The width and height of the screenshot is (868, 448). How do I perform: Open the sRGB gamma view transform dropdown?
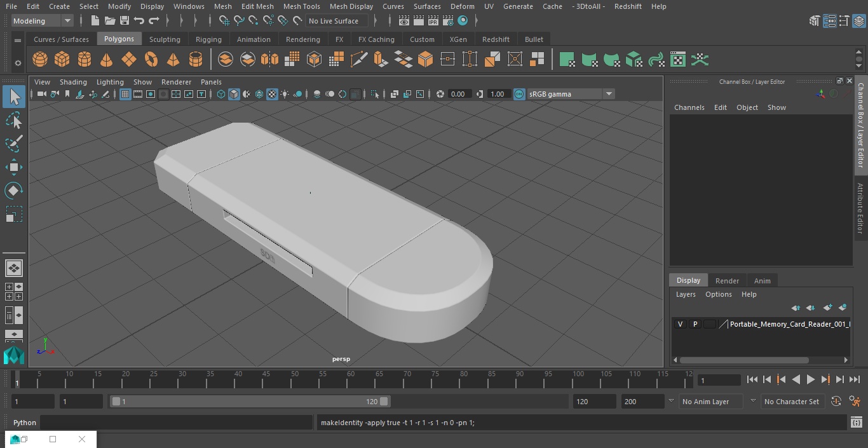pos(571,94)
